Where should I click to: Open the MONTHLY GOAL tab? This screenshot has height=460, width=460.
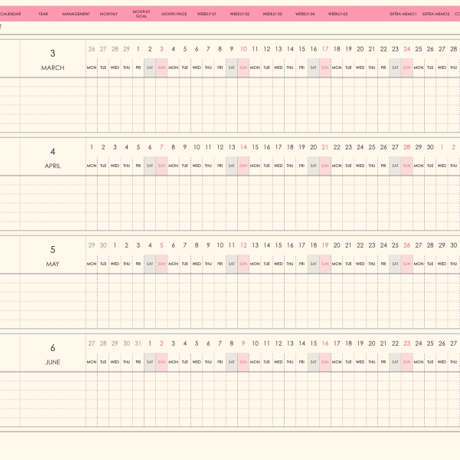141,14
